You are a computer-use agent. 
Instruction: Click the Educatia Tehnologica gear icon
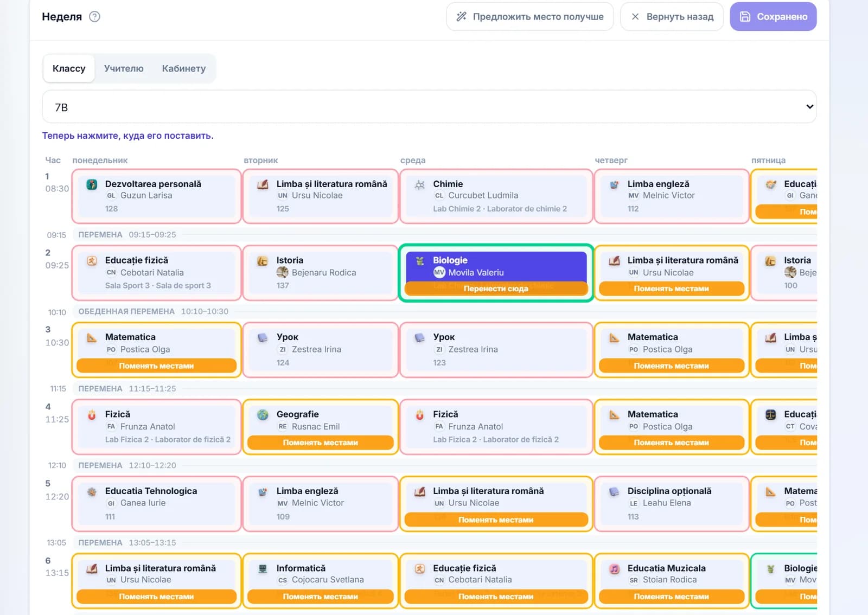[92, 492]
